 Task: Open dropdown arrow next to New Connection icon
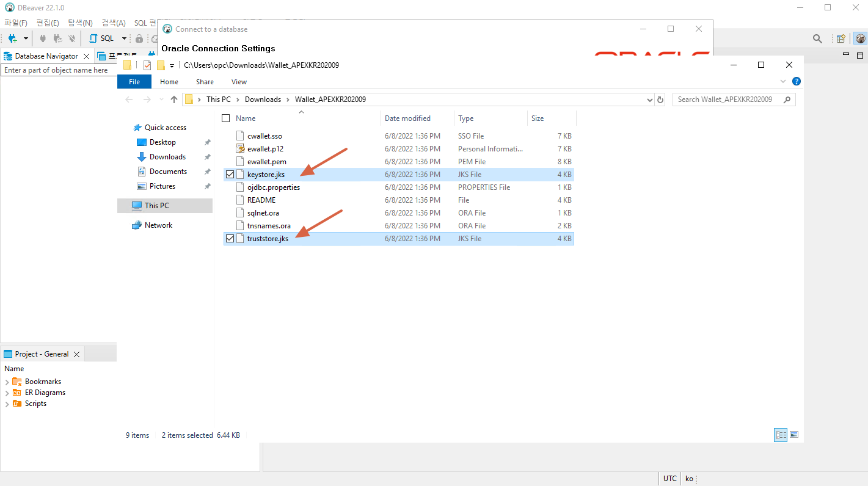[x=26, y=38]
